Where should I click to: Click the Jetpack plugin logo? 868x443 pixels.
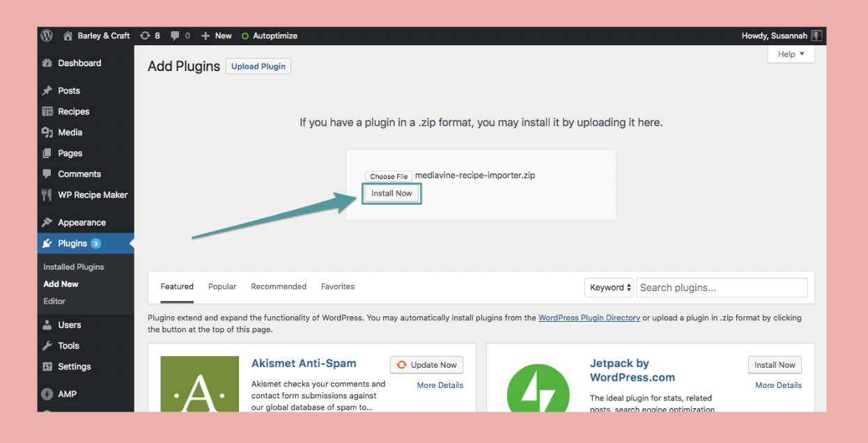538,387
